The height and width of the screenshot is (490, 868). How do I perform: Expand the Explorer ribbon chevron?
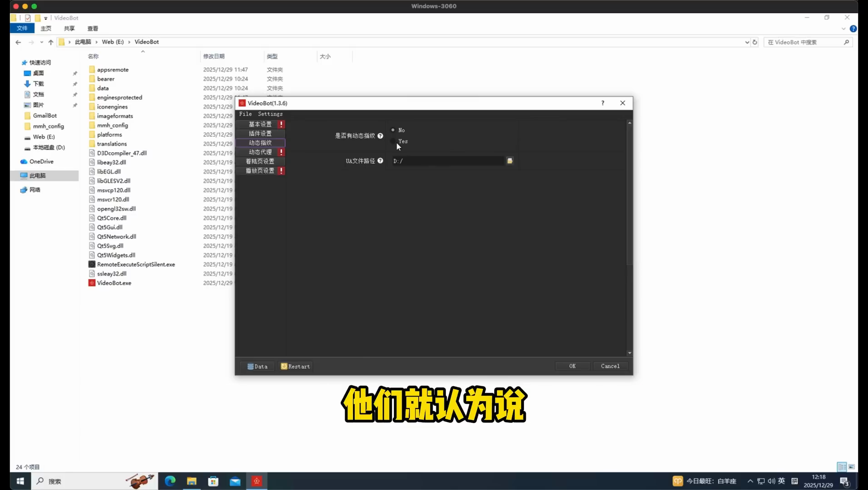843,29
